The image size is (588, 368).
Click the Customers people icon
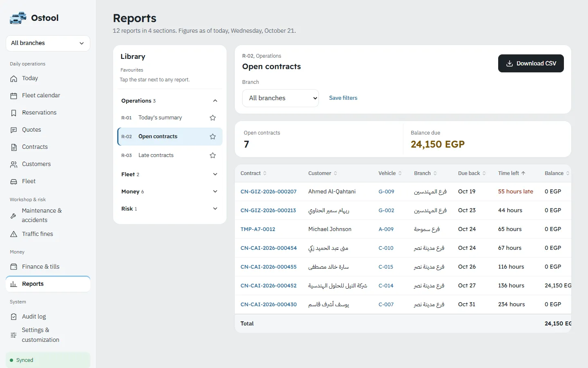point(14,164)
